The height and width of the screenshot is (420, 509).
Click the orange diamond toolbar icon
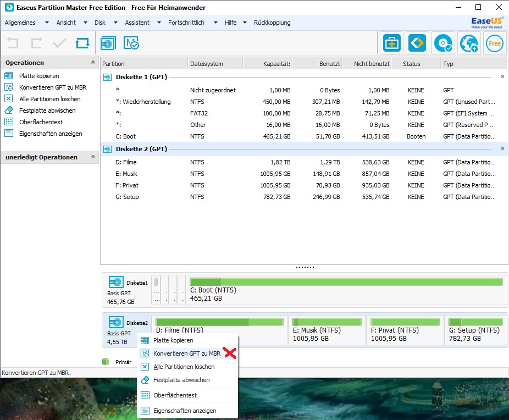point(417,43)
